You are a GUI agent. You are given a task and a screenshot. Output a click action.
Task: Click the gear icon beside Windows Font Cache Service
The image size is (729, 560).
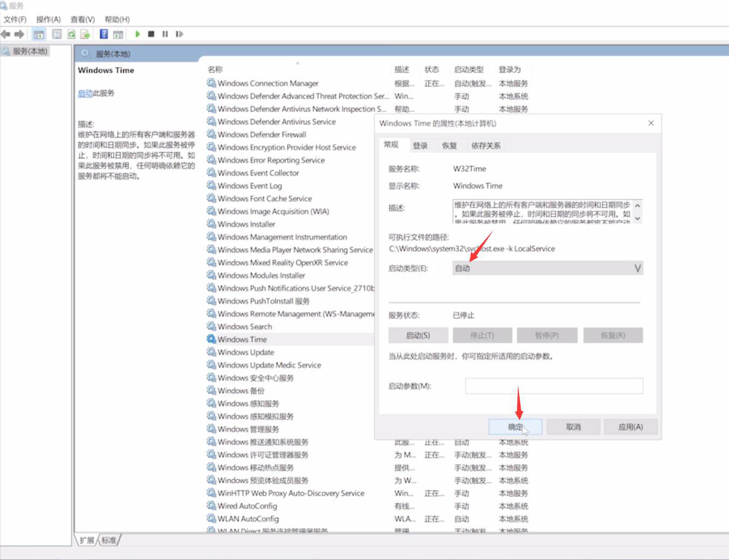pos(212,199)
